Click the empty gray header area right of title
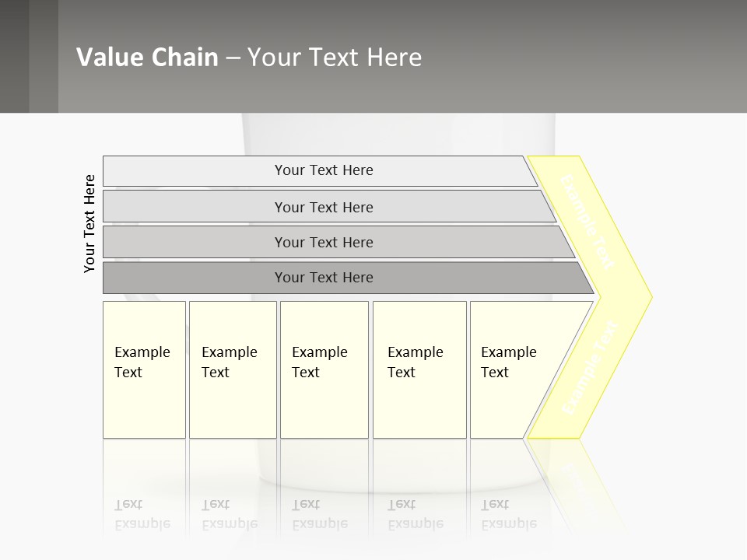The width and height of the screenshot is (747, 560). coord(591,58)
